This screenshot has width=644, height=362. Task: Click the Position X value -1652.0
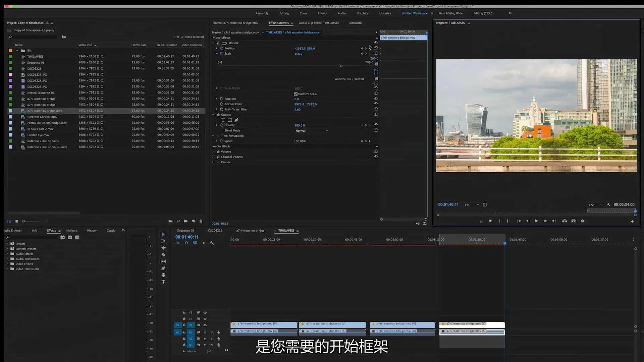(x=300, y=48)
